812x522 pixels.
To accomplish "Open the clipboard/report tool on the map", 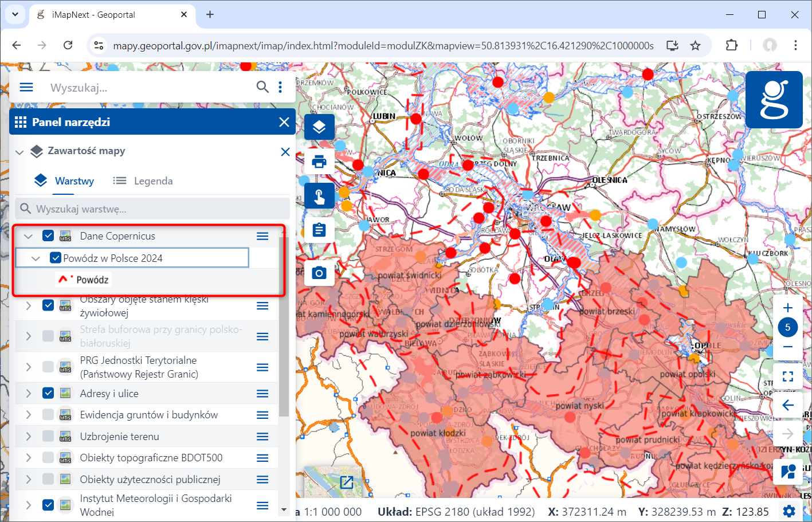I will tap(319, 229).
